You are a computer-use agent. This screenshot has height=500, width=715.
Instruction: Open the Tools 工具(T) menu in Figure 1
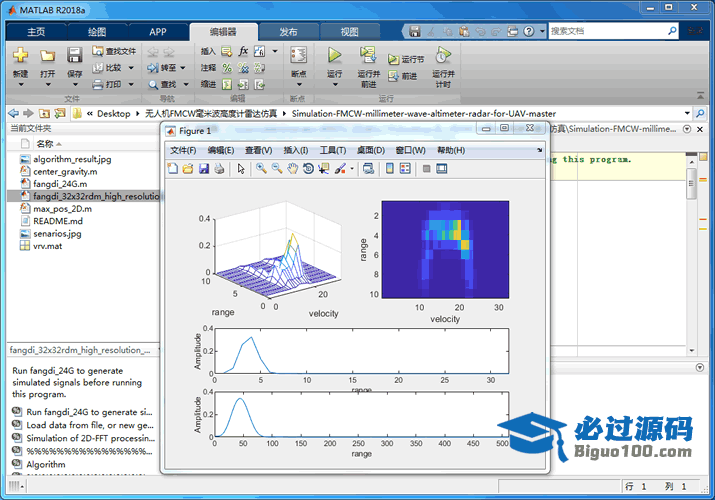click(332, 150)
